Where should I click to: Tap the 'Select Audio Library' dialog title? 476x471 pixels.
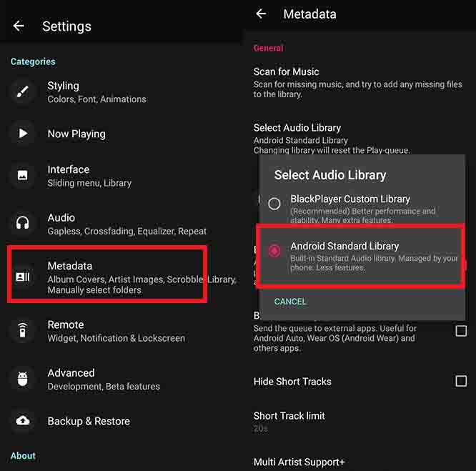330,175
